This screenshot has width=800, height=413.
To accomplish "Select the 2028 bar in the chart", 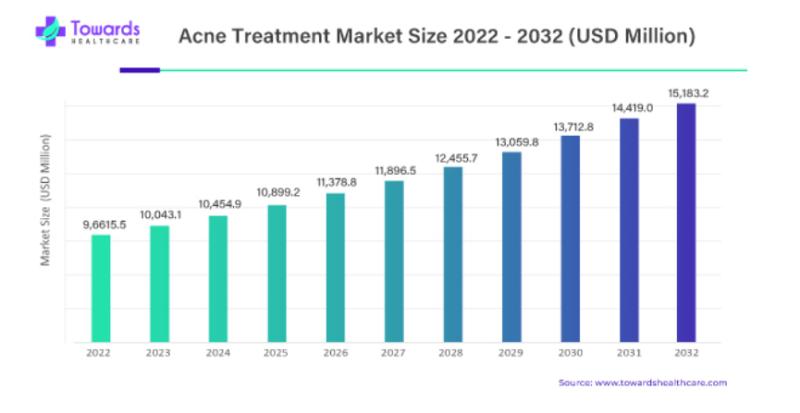I will (453, 254).
